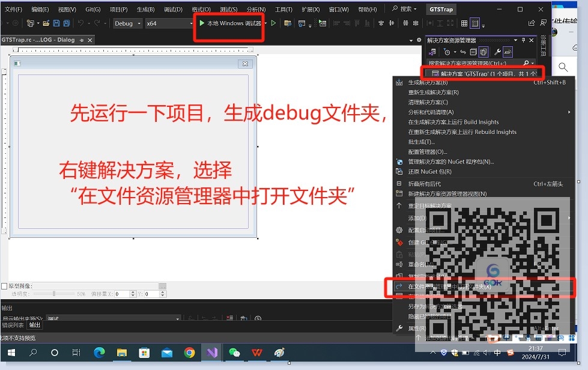Viewport: 588px width, 370px height.
Task: Open the 显示输出来源 output source dropdown
Action: point(114,318)
